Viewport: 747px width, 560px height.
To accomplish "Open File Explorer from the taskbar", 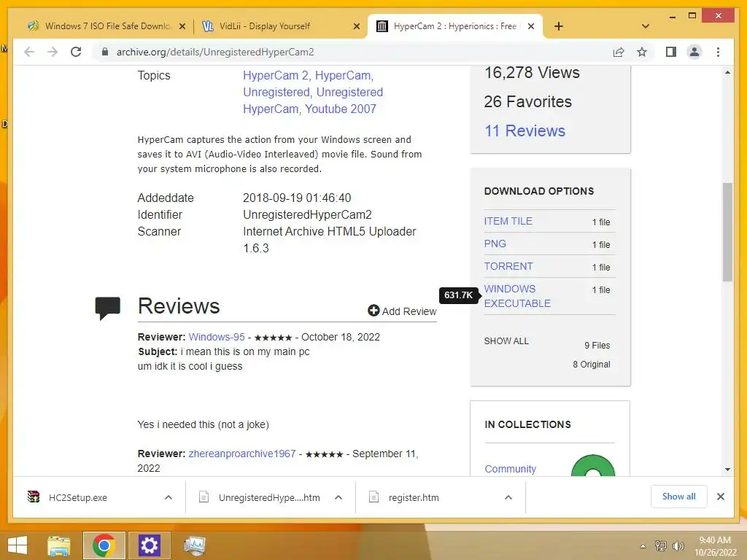I will point(59,545).
